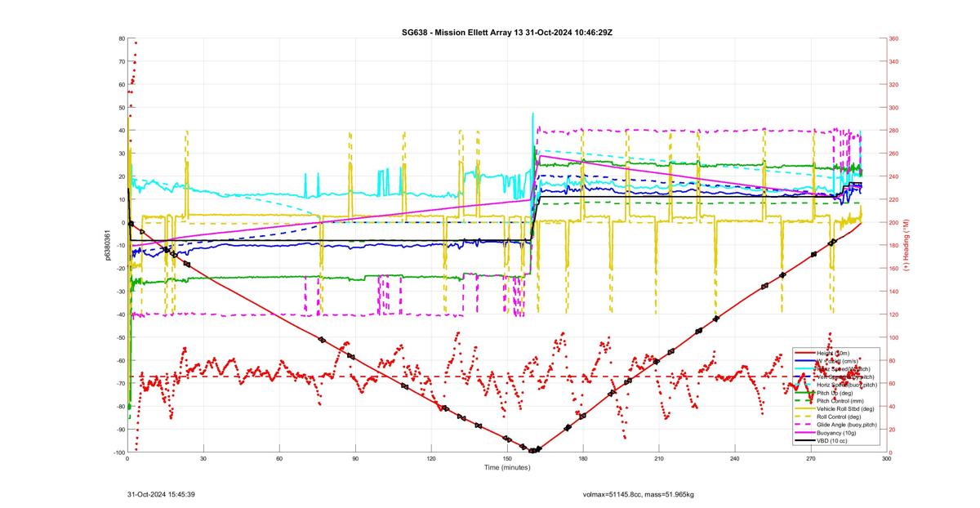The width and height of the screenshot is (980, 508).
Task: Select the 'Horiz Speed(buoy,pitch)' legend entry
Action: tap(847, 385)
